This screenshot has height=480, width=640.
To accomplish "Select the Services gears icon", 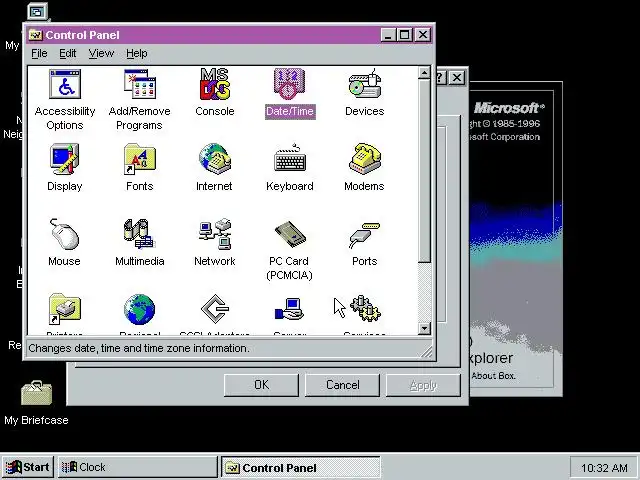I will [365, 309].
